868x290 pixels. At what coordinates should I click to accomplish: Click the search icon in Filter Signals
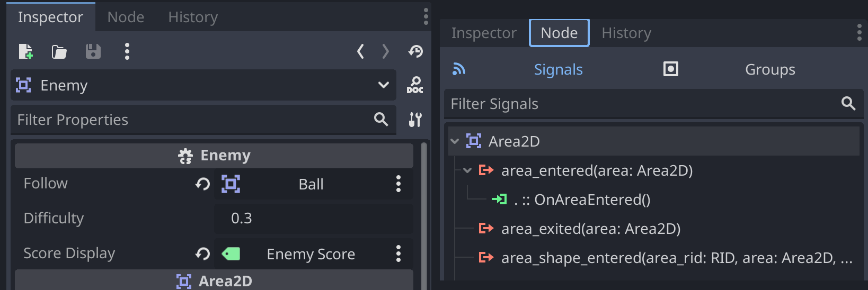(x=848, y=104)
